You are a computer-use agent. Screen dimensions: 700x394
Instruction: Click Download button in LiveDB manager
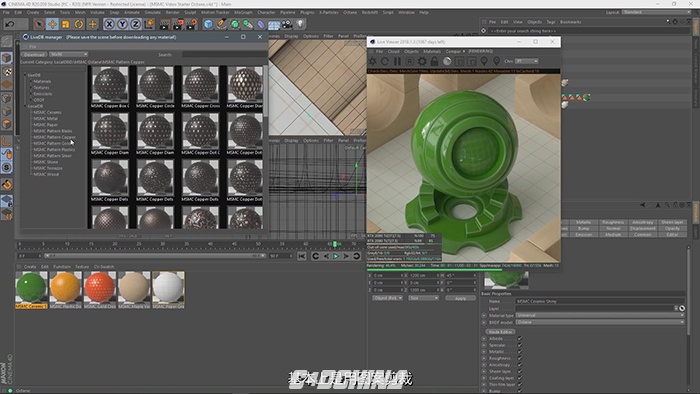[34, 54]
